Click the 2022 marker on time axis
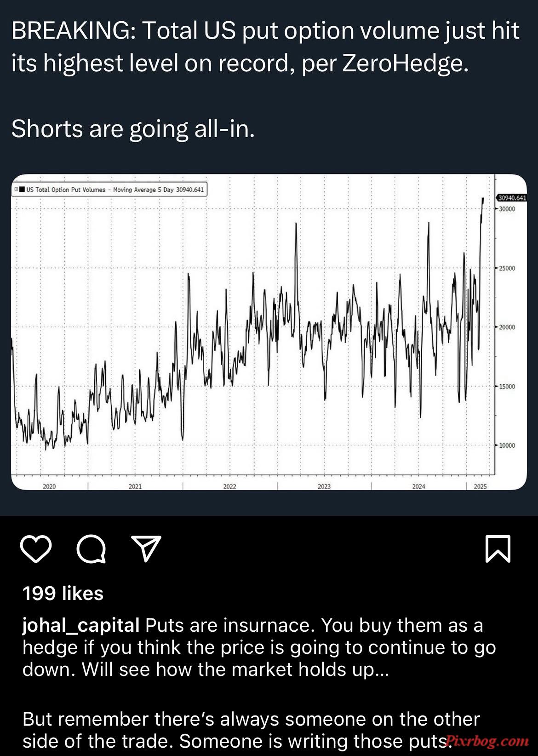This screenshot has width=538, height=756. (x=229, y=486)
